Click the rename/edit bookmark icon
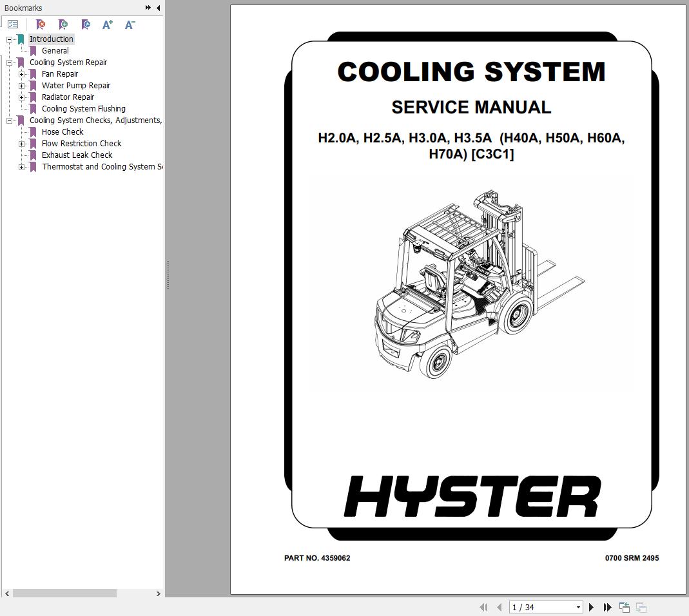This screenshot has height=616, width=689. [86, 24]
